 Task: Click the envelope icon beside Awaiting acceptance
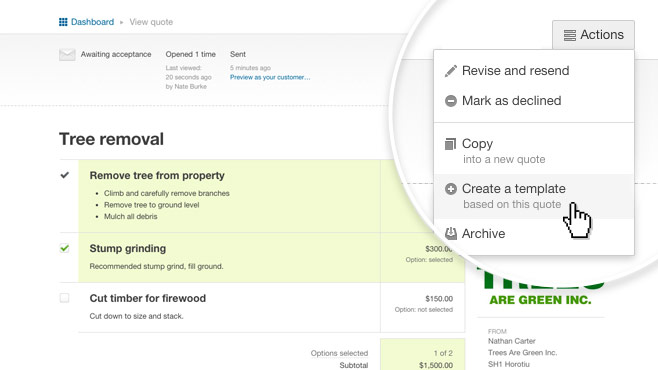pyautogui.click(x=67, y=55)
